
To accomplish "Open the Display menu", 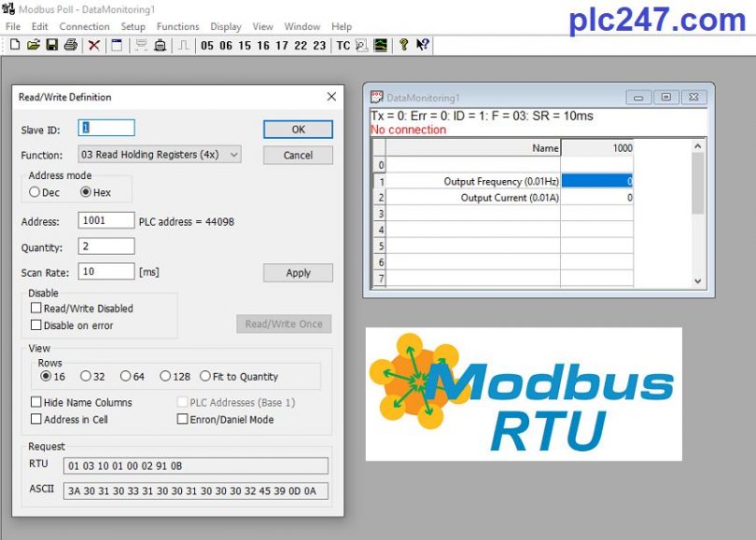I will tap(226, 26).
